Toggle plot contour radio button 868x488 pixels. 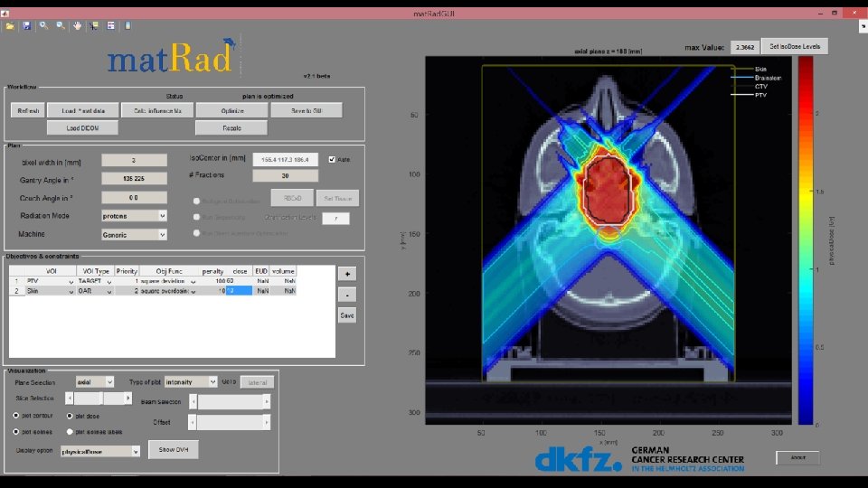click(x=16, y=416)
